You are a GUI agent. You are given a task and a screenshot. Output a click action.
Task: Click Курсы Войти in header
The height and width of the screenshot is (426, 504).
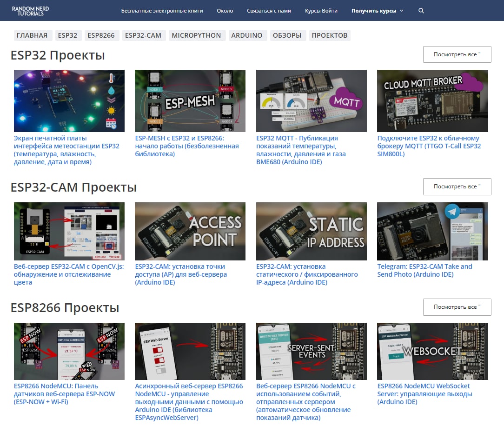pyautogui.click(x=321, y=11)
